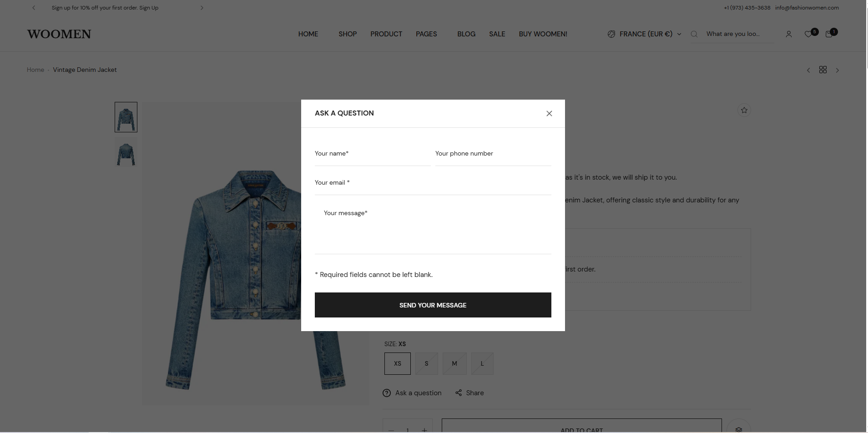The image size is (868, 433).
Task: Show next announcement bar message
Action: click(x=202, y=8)
